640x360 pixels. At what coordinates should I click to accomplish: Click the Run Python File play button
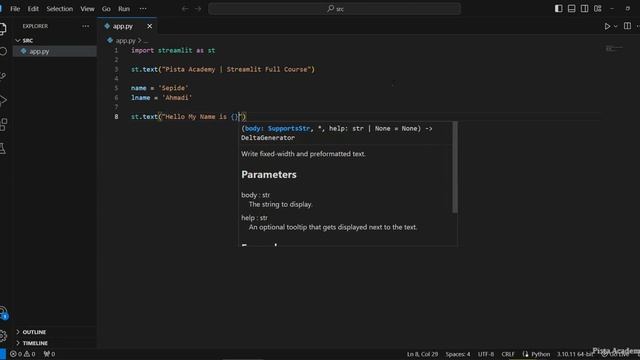pyautogui.click(x=607, y=26)
